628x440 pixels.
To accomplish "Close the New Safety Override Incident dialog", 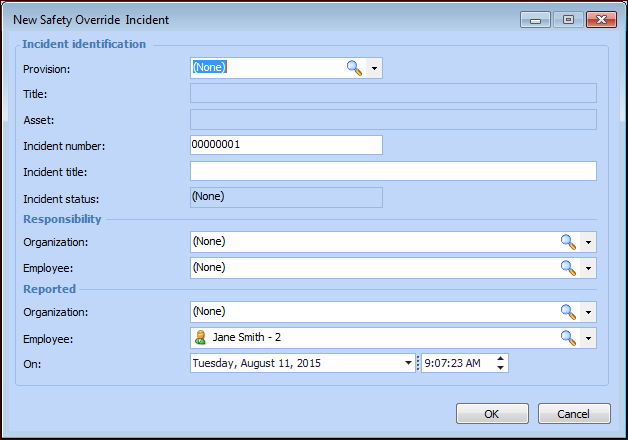I will pyautogui.click(x=600, y=19).
